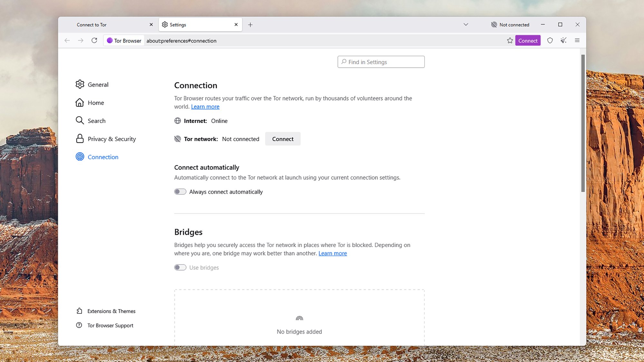
Task: Click the Extensions & Themes puzzle icon
Action: (x=79, y=311)
